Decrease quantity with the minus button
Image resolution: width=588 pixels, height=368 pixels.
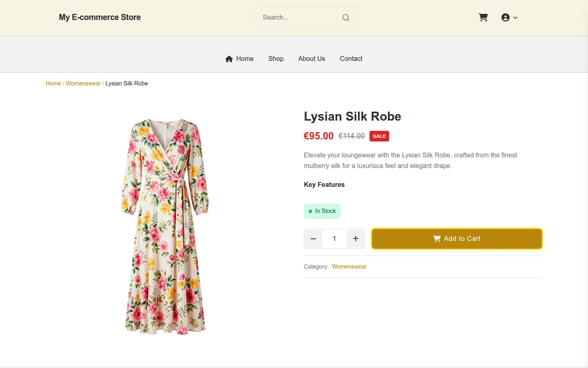(x=313, y=239)
